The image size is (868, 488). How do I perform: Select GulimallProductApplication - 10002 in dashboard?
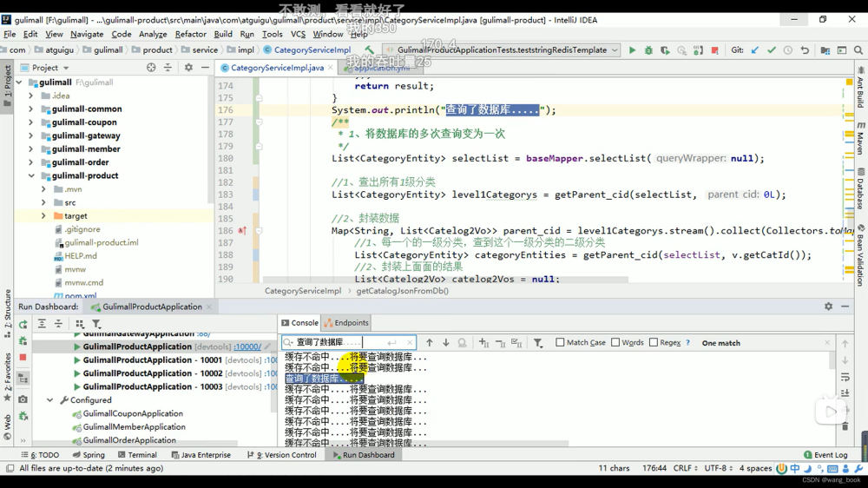click(152, 373)
